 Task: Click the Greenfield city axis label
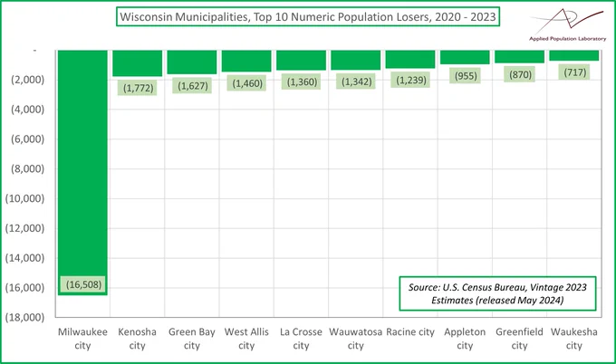coord(519,339)
